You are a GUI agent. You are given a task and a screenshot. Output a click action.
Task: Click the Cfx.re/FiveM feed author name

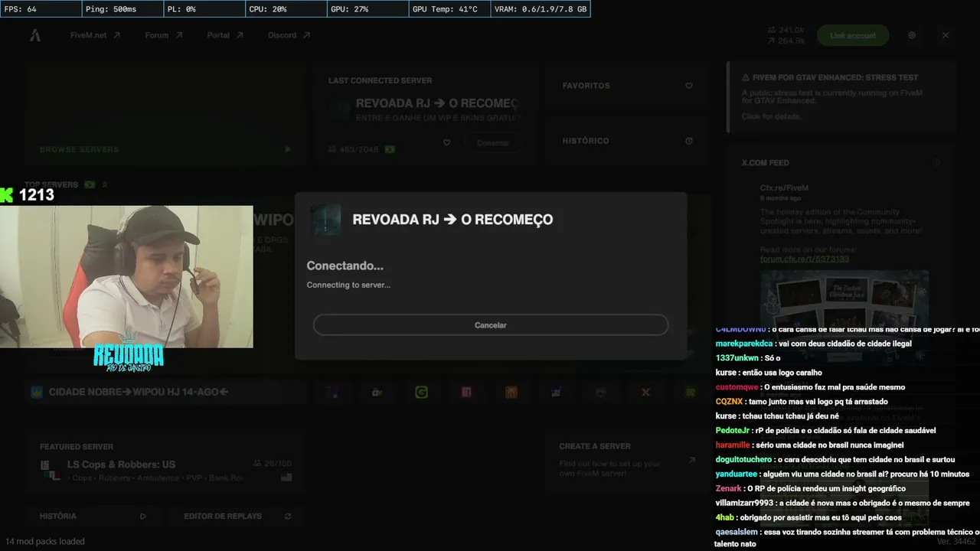click(784, 187)
